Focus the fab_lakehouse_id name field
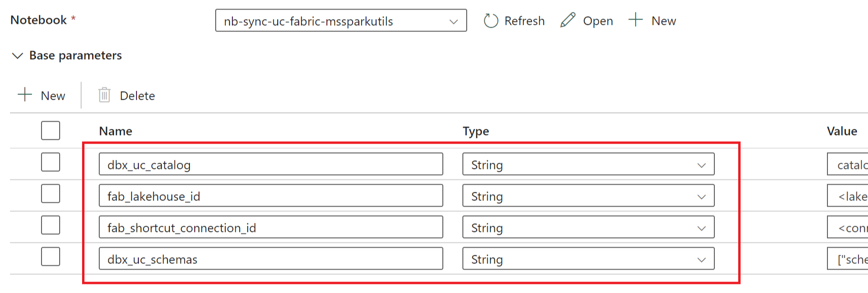This screenshot has width=868, height=293. pyautogui.click(x=271, y=196)
